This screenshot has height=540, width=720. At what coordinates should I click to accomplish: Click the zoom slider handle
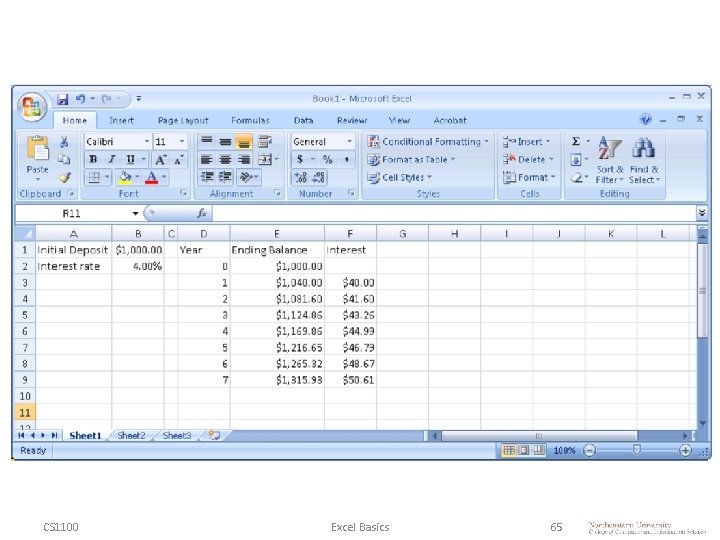tap(637, 450)
